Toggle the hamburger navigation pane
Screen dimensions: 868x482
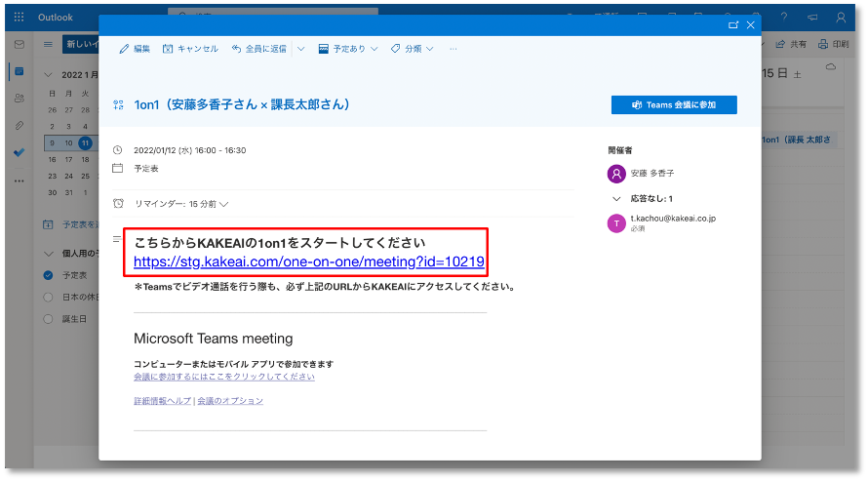[x=48, y=44]
